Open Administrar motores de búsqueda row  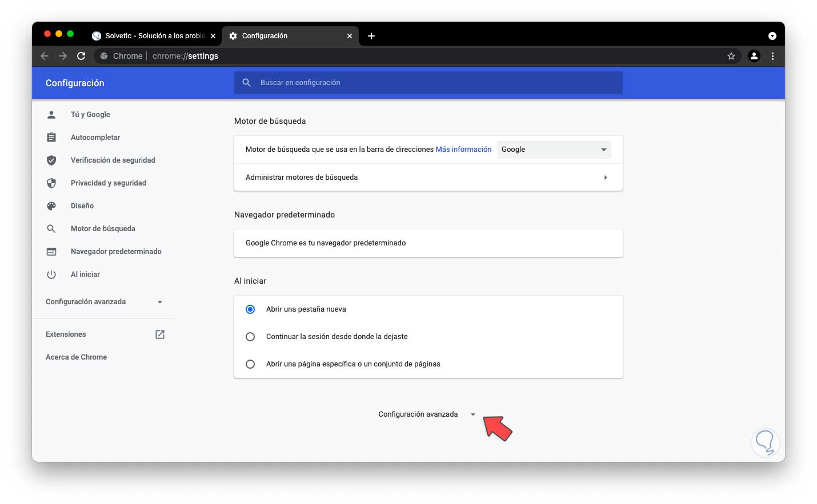[428, 178]
